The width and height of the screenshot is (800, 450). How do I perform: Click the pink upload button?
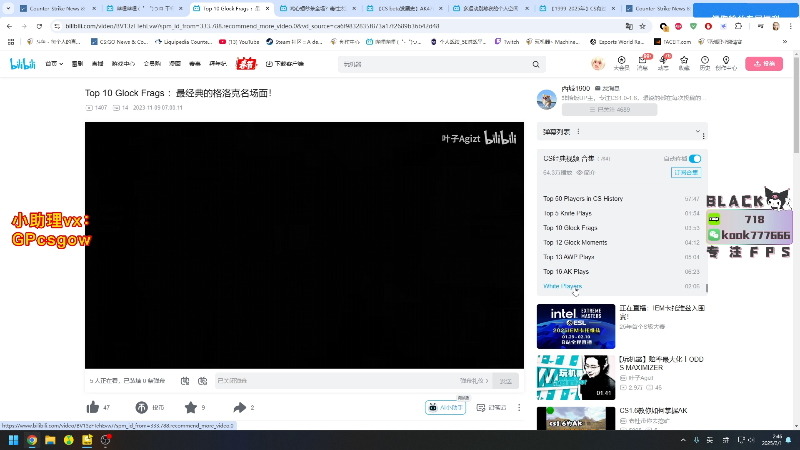pos(764,64)
